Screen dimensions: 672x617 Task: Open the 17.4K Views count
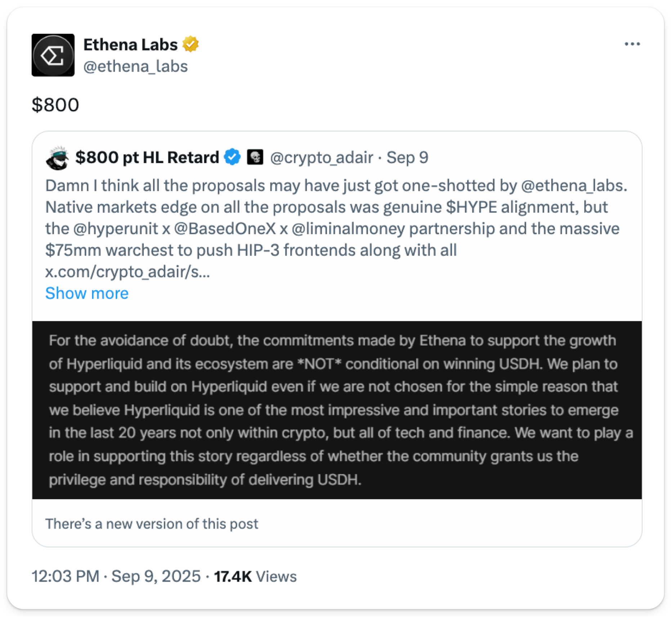click(x=255, y=576)
